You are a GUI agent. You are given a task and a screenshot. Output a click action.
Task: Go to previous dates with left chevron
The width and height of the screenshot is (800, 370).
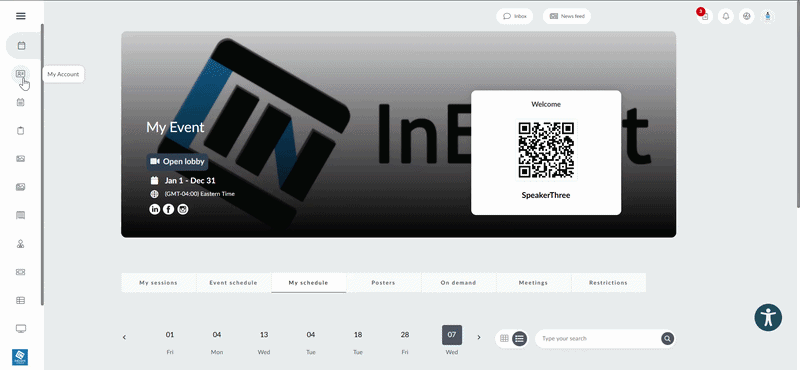pyautogui.click(x=124, y=337)
